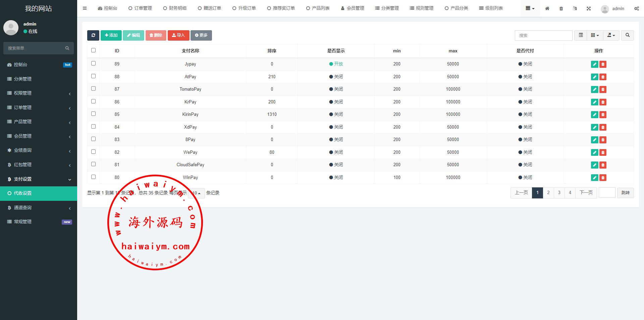The image size is (644, 320).
Task: Open the 代收设置 sidebar item
Action: (x=39, y=193)
